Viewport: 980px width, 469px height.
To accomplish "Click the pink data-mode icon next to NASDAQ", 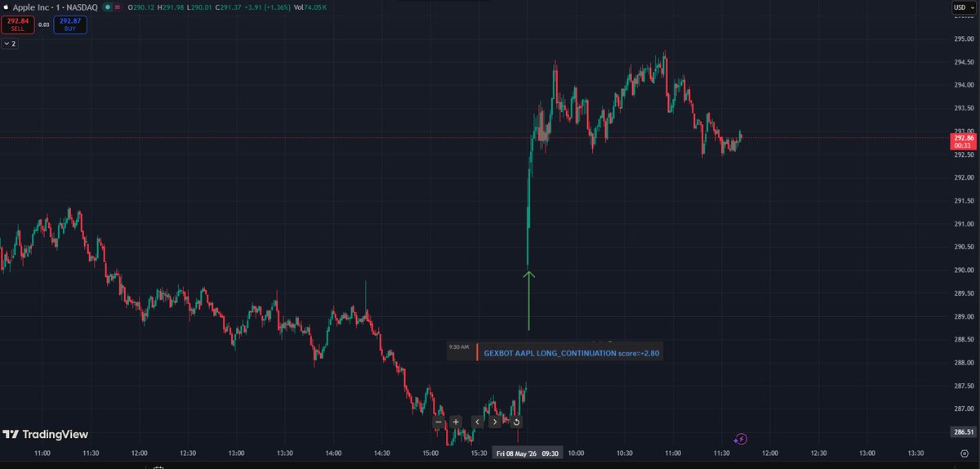I will (118, 7).
